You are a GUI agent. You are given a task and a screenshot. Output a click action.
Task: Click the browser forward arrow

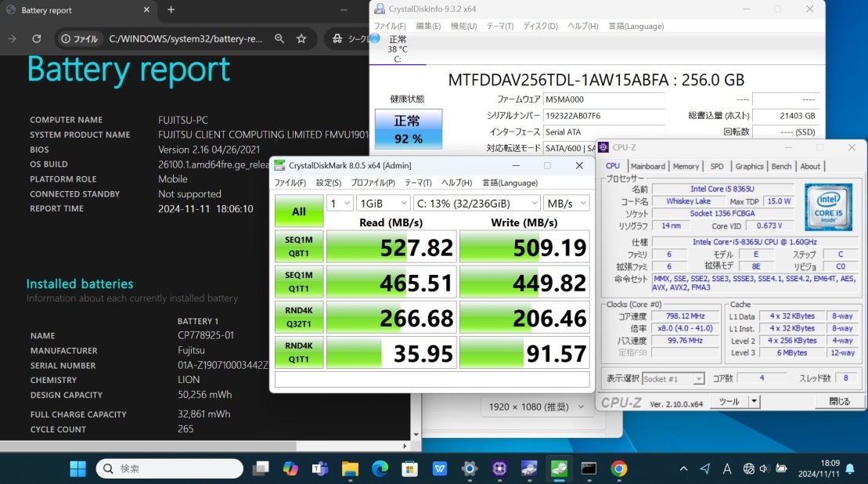click(13, 38)
